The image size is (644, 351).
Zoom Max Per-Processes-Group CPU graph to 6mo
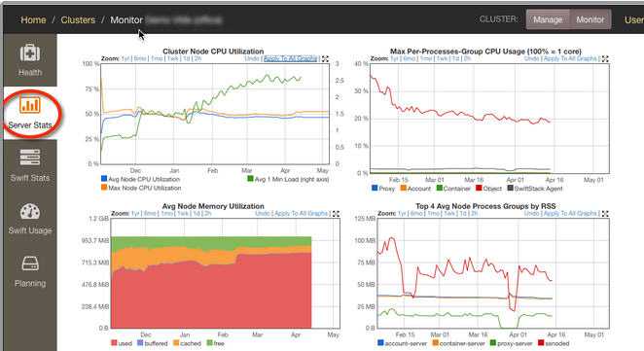pyautogui.click(x=410, y=58)
